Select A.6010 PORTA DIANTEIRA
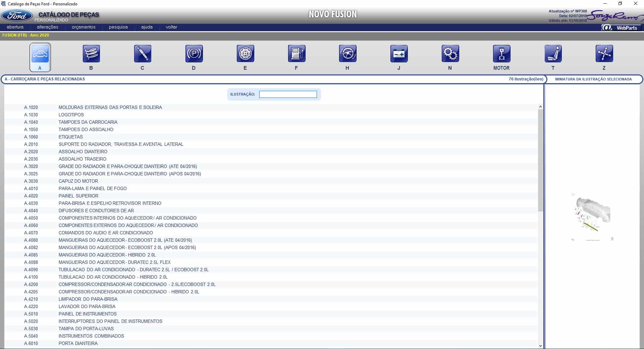This screenshot has width=644, height=349. coord(271,343)
